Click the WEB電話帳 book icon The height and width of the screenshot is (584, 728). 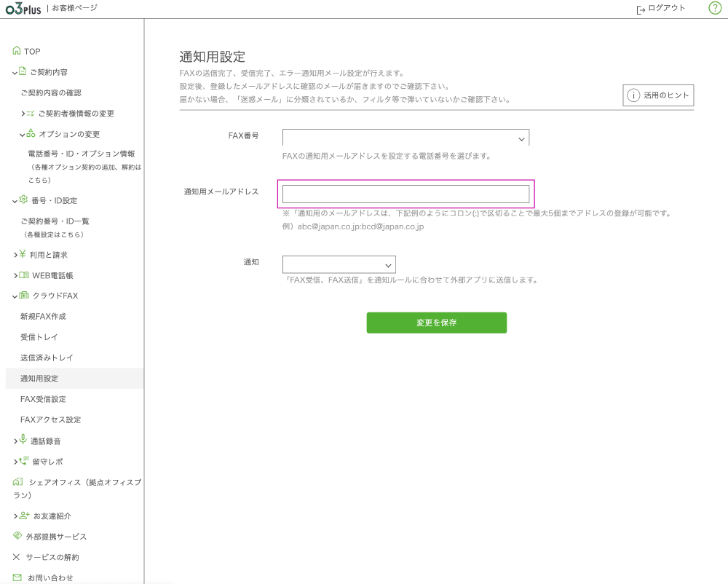(24, 275)
